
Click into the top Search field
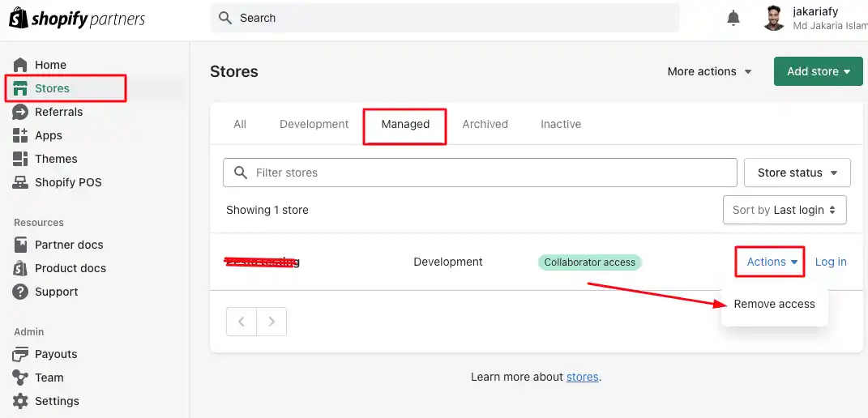(445, 19)
